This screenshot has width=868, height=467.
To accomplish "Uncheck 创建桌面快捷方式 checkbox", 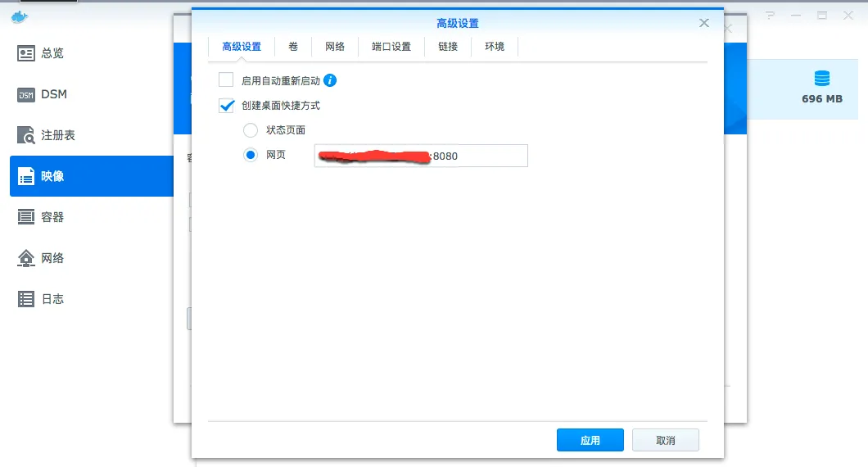I will click(x=226, y=105).
